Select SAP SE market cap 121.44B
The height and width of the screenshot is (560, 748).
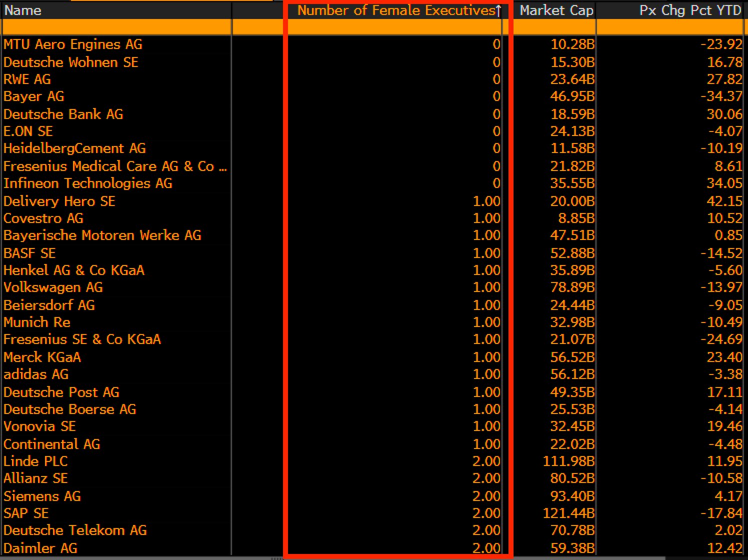568,513
